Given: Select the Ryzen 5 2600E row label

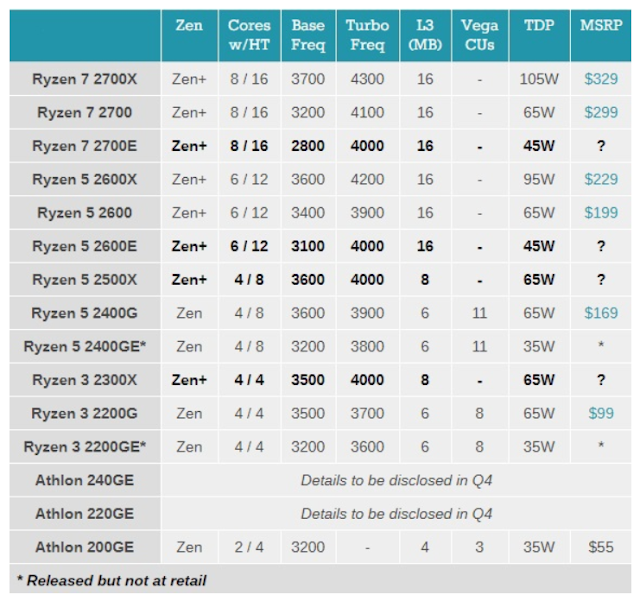Looking at the screenshot, I should tap(84, 246).
